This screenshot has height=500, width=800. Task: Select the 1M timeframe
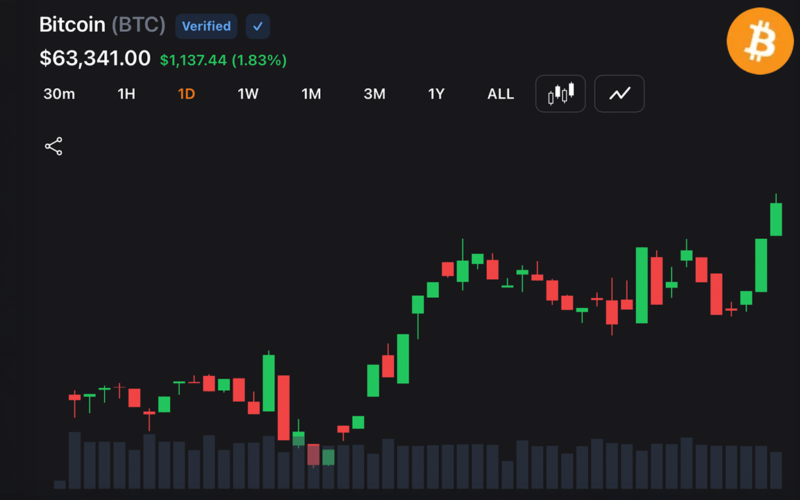coord(311,94)
